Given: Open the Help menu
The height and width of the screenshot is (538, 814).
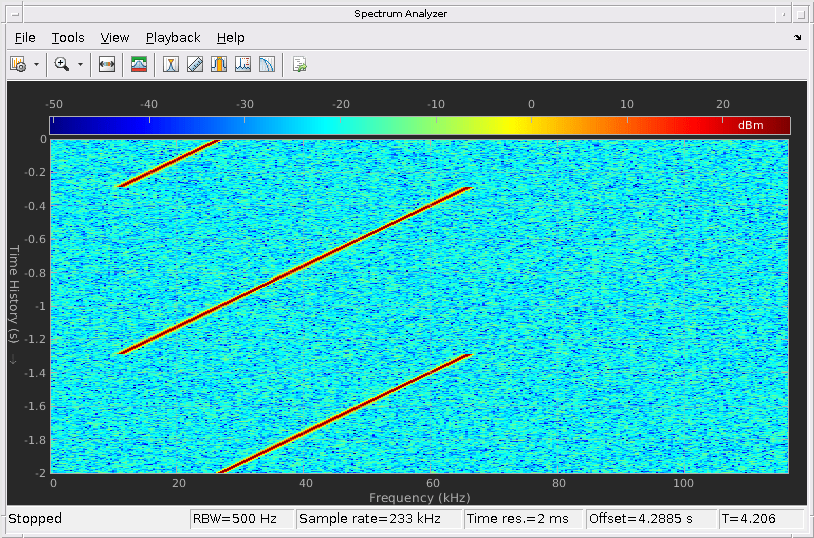Looking at the screenshot, I should (x=230, y=37).
